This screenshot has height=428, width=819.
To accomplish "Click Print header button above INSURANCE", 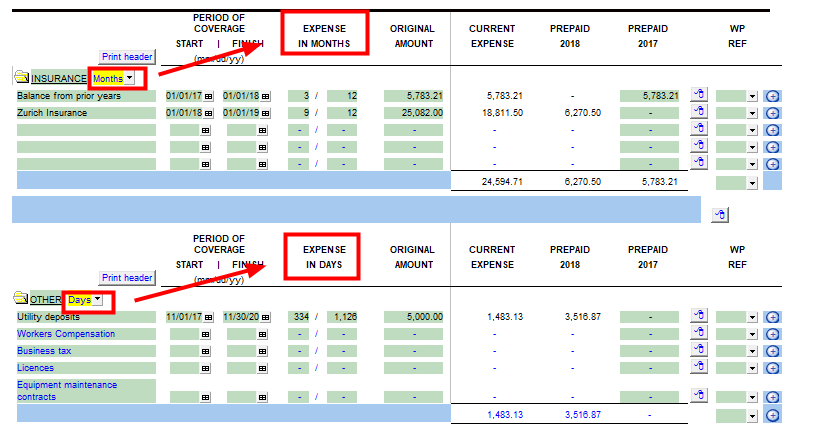I will pos(127,57).
